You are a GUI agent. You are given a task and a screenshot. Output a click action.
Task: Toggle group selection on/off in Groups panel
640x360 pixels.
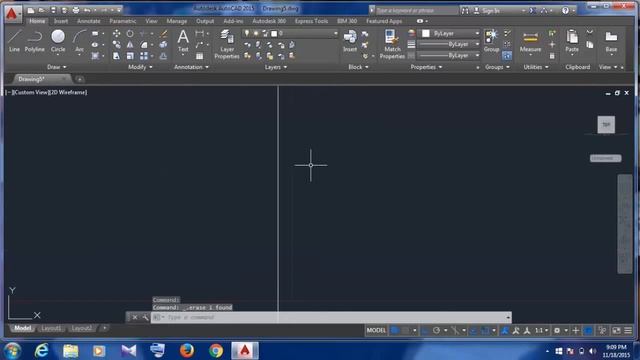(x=507, y=56)
